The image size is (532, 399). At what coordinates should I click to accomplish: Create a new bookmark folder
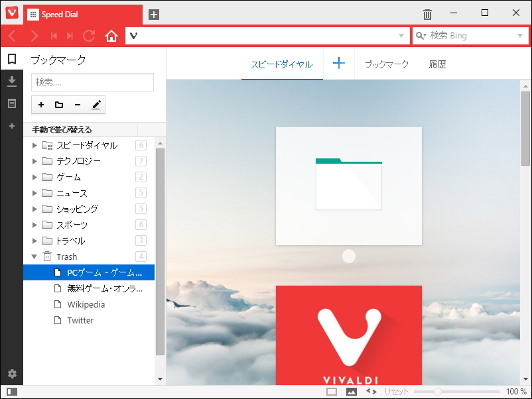tap(58, 105)
